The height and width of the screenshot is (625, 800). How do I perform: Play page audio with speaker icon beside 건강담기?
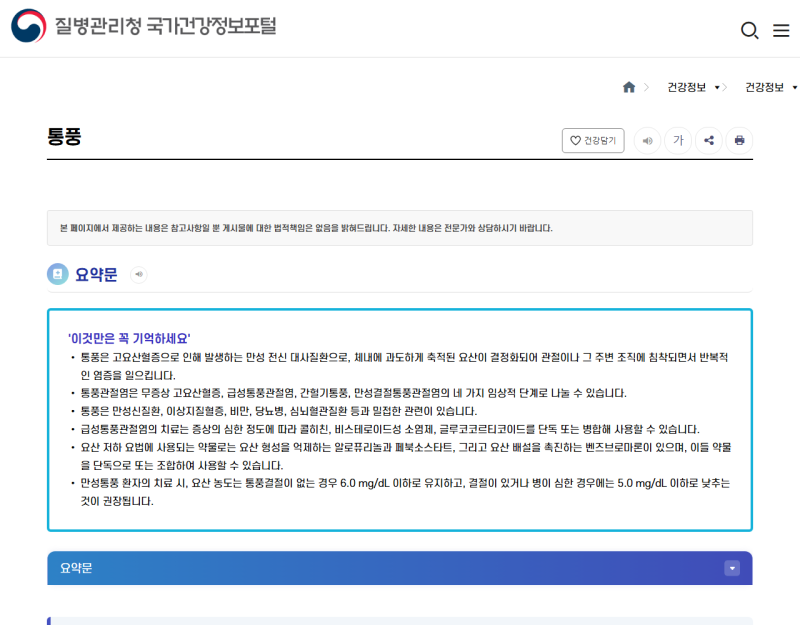click(x=647, y=140)
